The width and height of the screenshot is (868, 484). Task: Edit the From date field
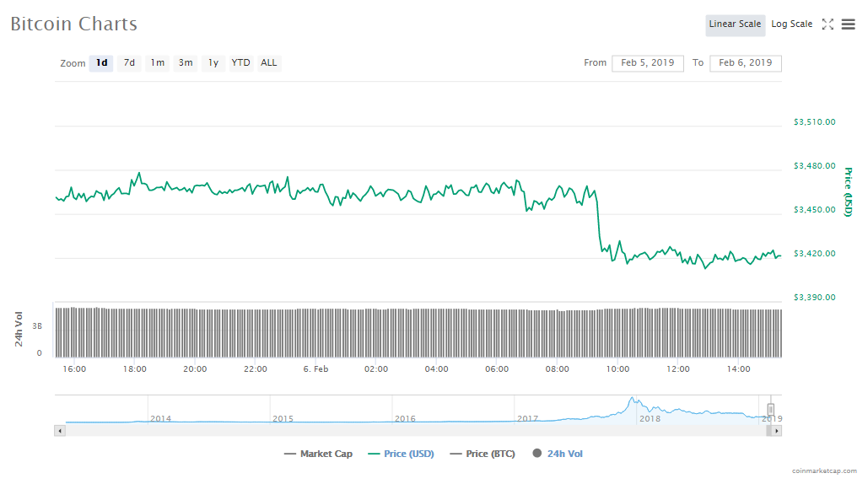pyautogui.click(x=648, y=63)
